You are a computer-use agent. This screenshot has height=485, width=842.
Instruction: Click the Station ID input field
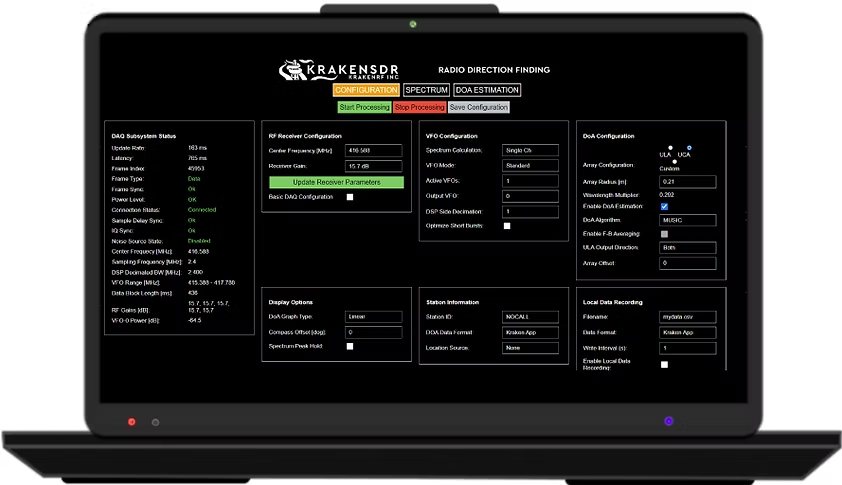530,317
